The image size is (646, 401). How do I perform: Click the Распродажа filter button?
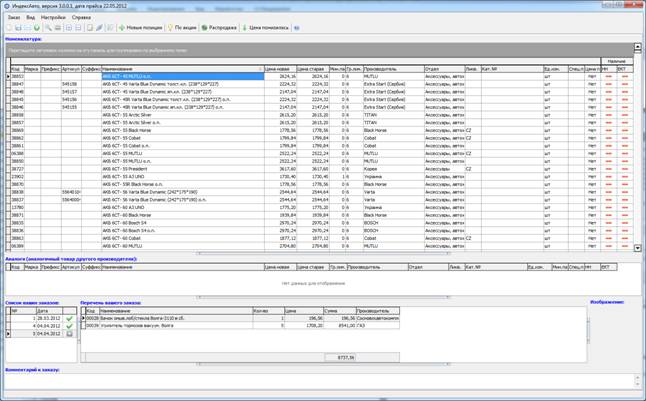coord(219,28)
